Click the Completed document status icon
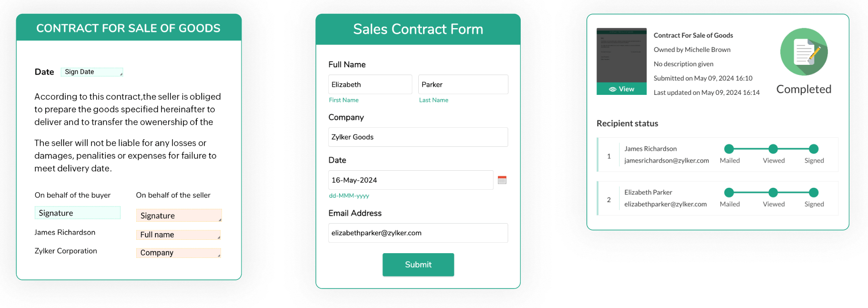This screenshot has width=868, height=308. click(804, 52)
